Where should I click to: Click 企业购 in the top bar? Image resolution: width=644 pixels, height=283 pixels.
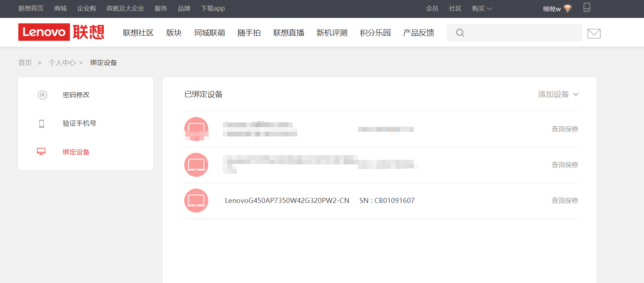(86, 9)
